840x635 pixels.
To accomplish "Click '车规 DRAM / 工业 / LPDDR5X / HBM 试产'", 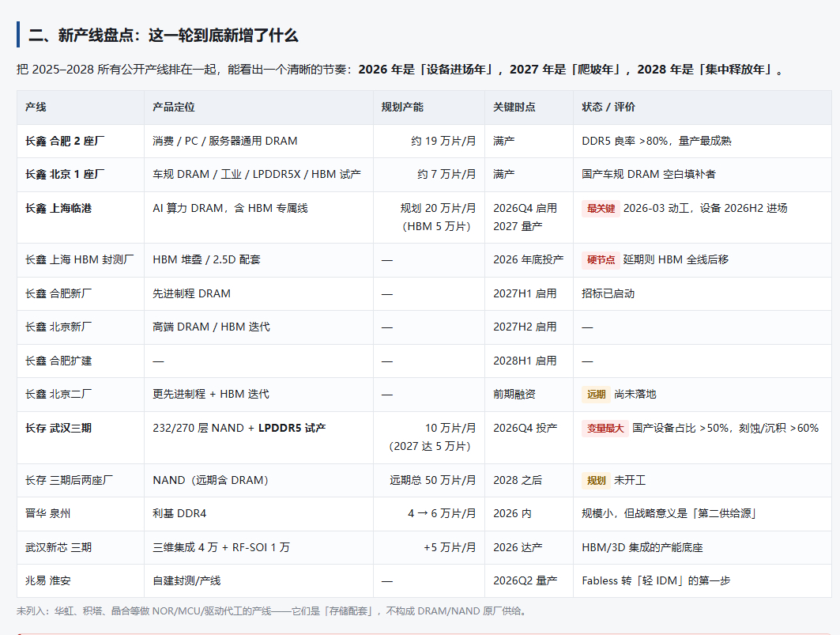I will tap(257, 174).
